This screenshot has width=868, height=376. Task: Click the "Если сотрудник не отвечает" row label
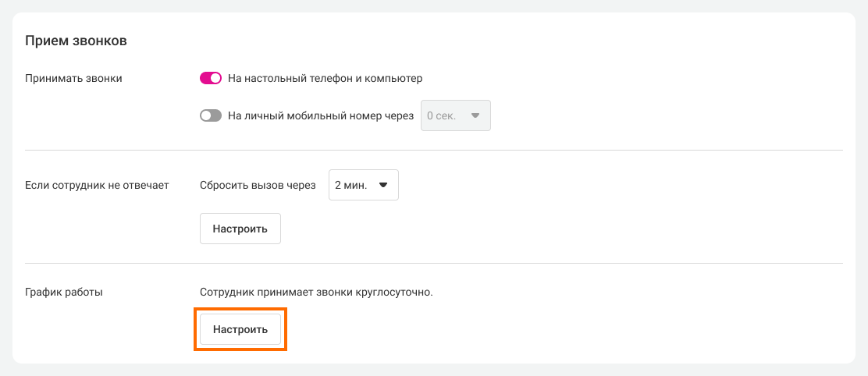(97, 185)
